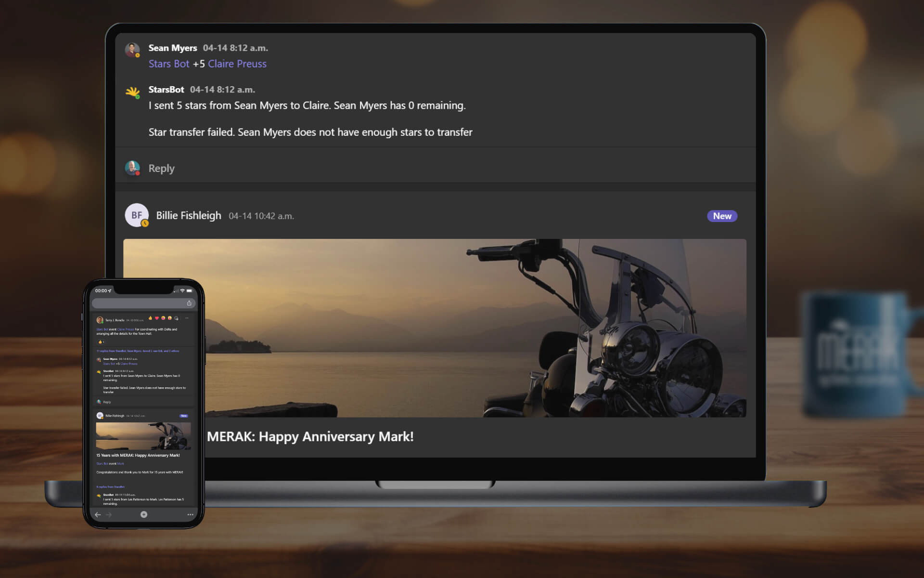React with the heart emoji on phone

click(x=157, y=318)
